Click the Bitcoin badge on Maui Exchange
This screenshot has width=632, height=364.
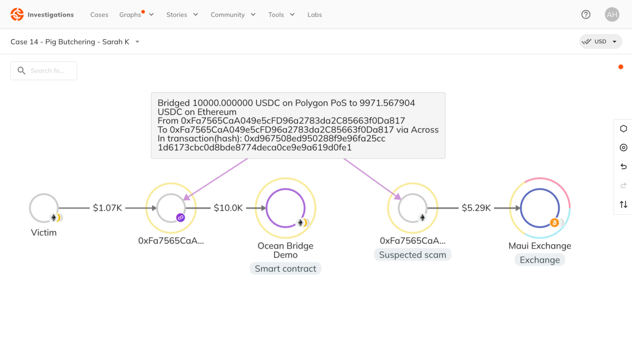click(554, 223)
